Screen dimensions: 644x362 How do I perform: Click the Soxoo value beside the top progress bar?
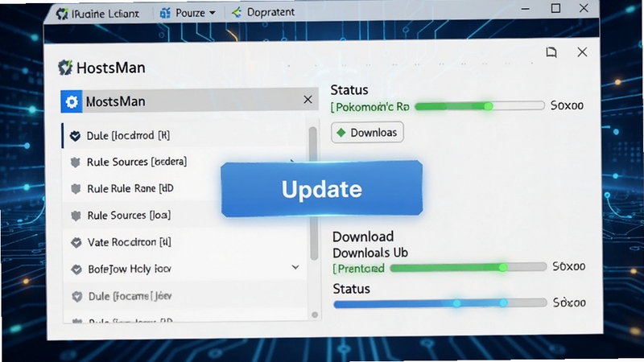(567, 105)
